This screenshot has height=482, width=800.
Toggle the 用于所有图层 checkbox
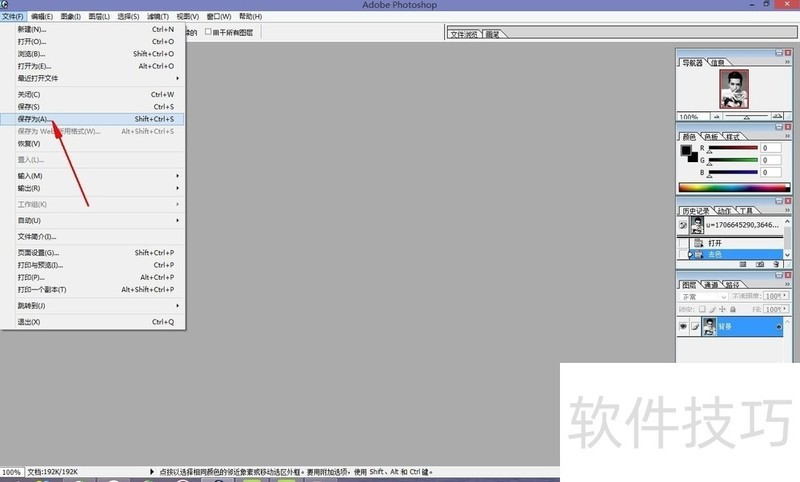[x=208, y=32]
